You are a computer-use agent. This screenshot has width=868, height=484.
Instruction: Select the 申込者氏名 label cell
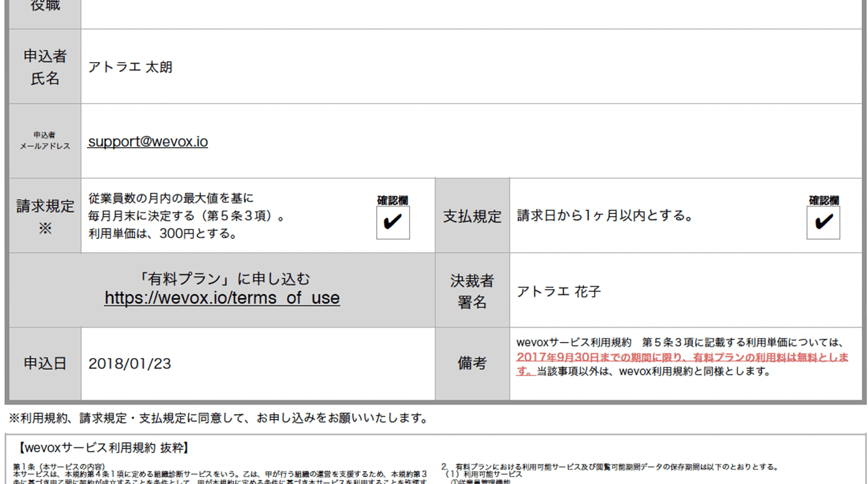[x=45, y=66]
